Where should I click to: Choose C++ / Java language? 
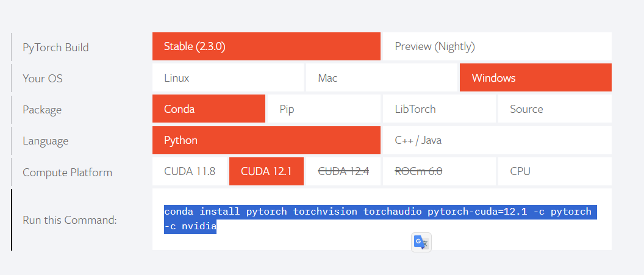pyautogui.click(x=497, y=140)
